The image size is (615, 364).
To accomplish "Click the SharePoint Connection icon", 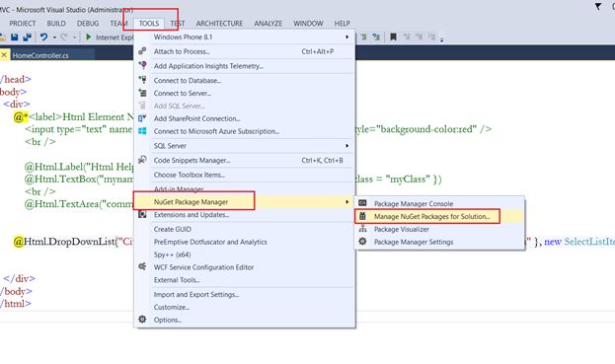I will pos(142,118).
